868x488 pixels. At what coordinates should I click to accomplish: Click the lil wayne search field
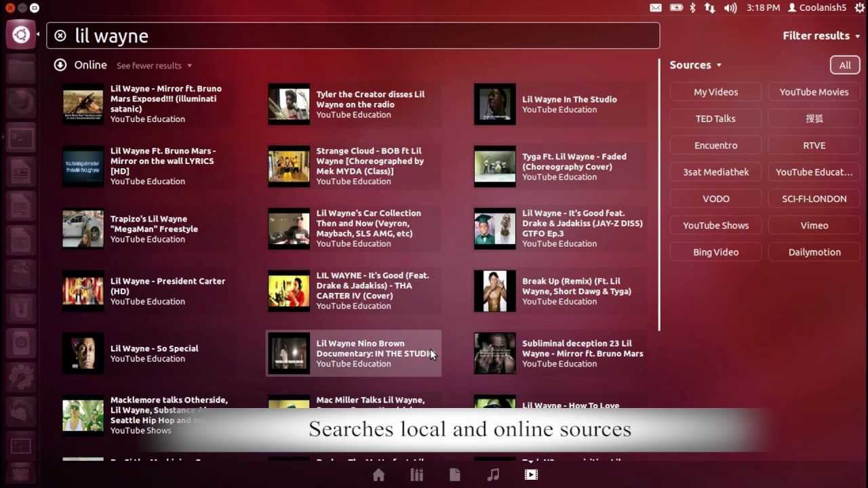(353, 36)
